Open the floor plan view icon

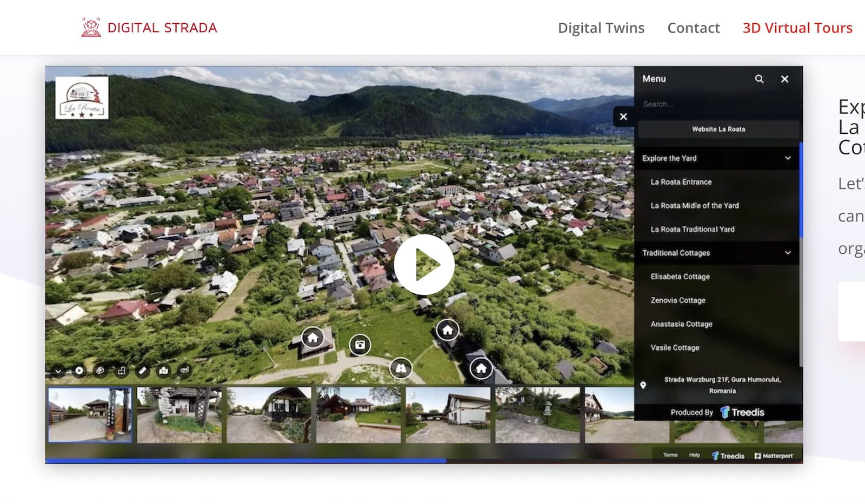121,371
